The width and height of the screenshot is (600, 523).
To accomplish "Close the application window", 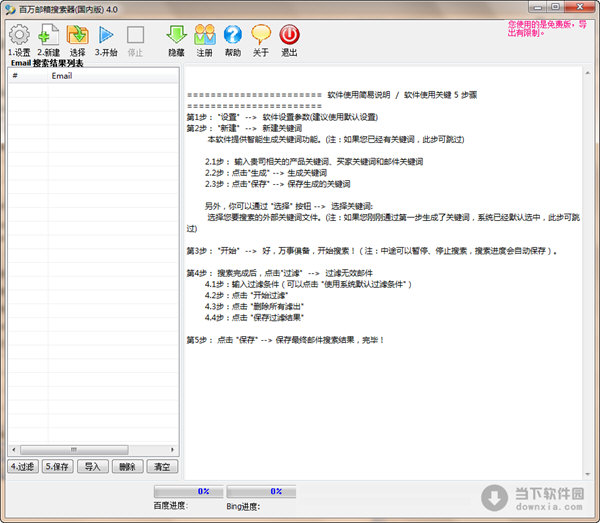I will [580, 7].
